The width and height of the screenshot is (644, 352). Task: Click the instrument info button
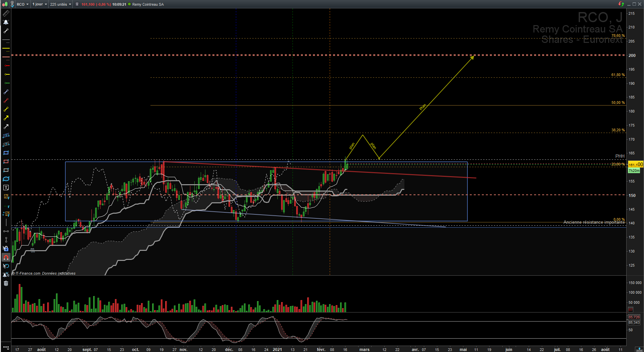(77, 4)
